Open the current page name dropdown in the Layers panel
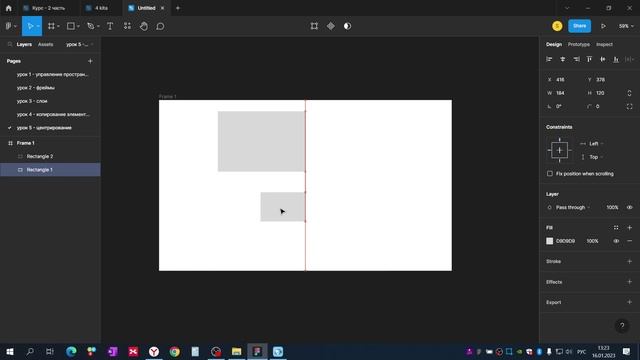The image size is (640, 360). [80, 44]
